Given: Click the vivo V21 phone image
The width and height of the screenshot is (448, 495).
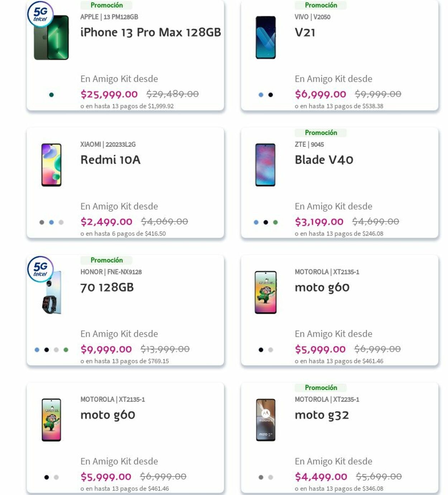Looking at the screenshot, I should (266, 38).
